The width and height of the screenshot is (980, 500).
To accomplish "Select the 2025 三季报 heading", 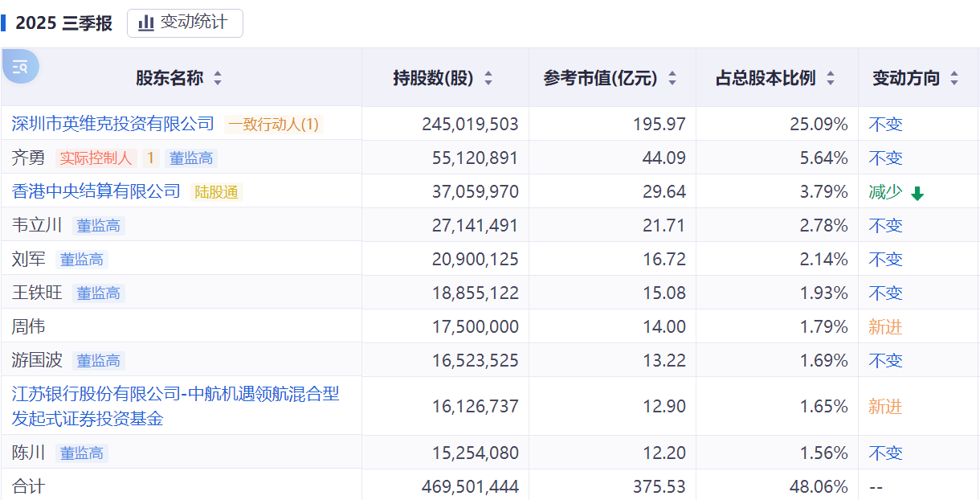I will point(64,23).
